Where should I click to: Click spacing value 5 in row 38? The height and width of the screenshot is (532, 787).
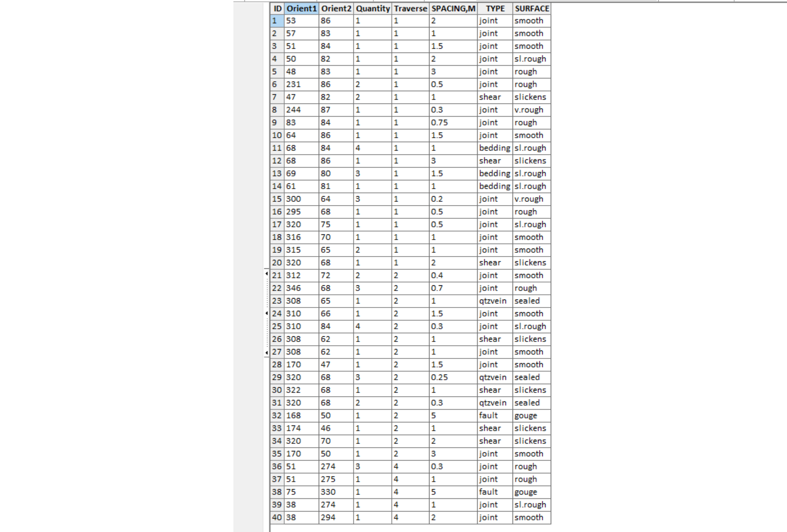point(453,492)
